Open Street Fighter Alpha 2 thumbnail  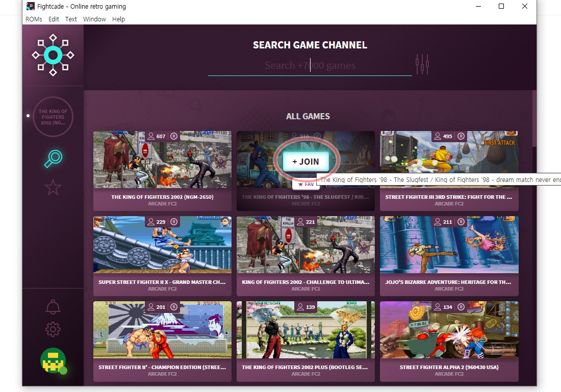tap(449, 330)
